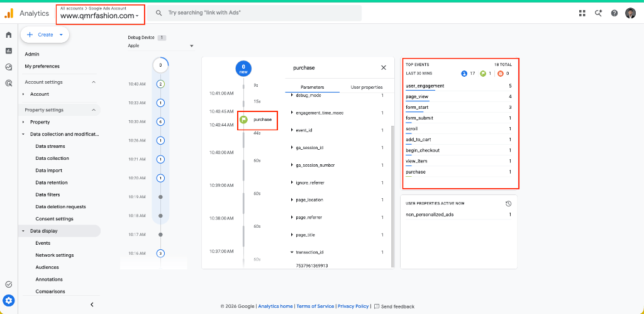The height and width of the screenshot is (314, 644).
Task: Close the purchase event details panel
Action: pyautogui.click(x=384, y=68)
